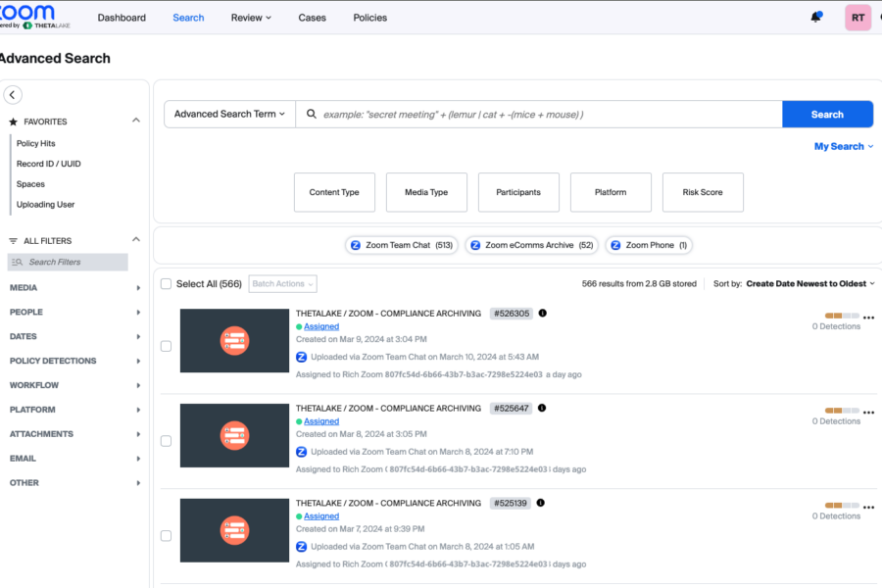882x588 pixels.
Task: Open the three-dots menu for record #525139
Action: point(868,508)
